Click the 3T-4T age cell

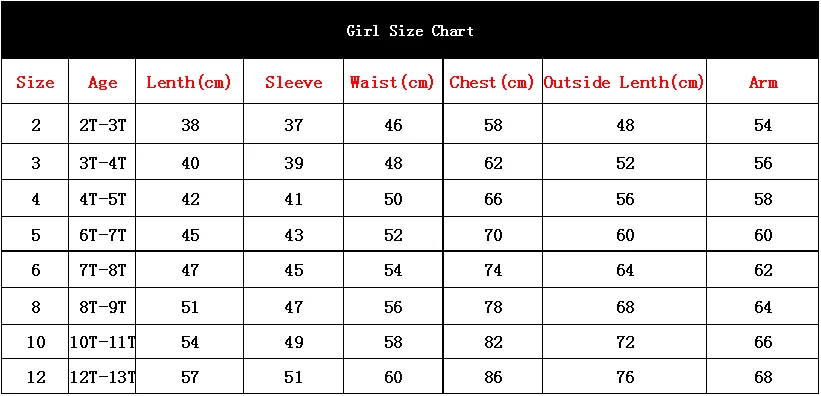click(x=103, y=163)
